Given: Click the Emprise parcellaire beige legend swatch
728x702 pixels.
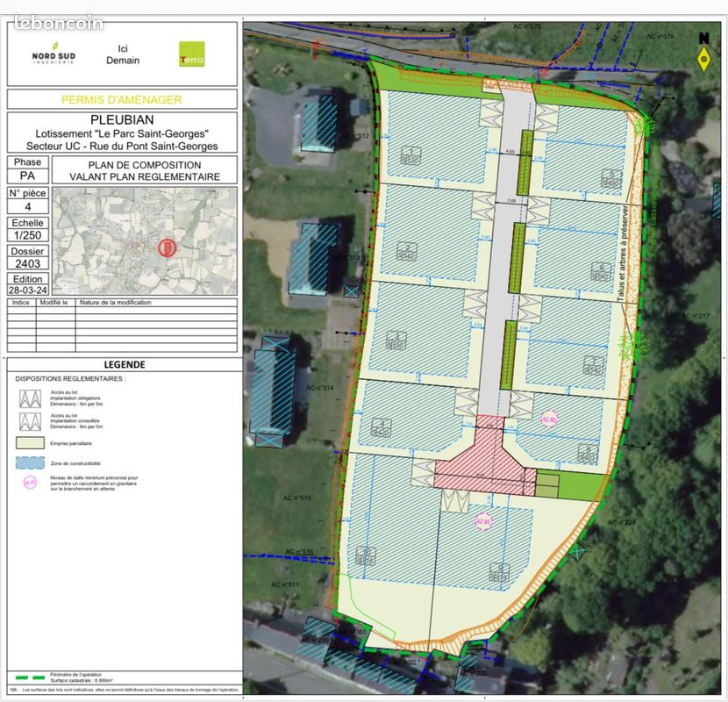Looking at the screenshot, I should [x=30, y=443].
